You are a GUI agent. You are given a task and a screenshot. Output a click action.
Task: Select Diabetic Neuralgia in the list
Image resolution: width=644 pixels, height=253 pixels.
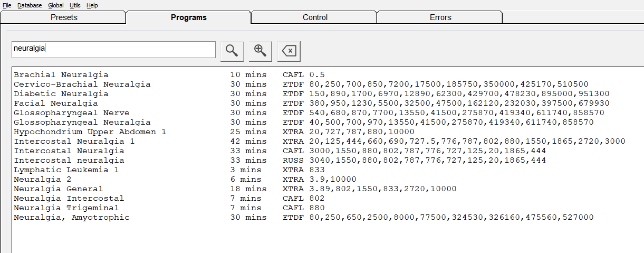click(x=61, y=93)
